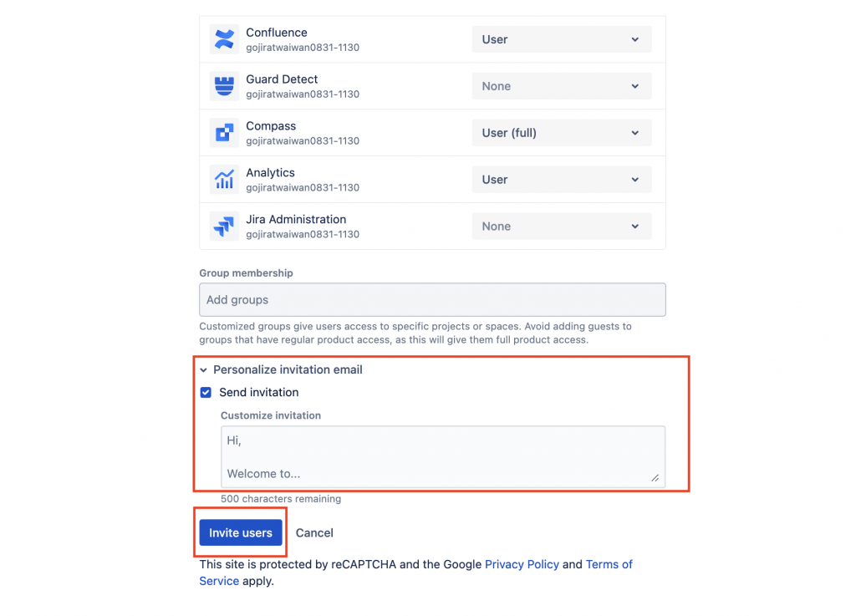
Task: Click the Compass product icon
Action: pyautogui.click(x=224, y=133)
